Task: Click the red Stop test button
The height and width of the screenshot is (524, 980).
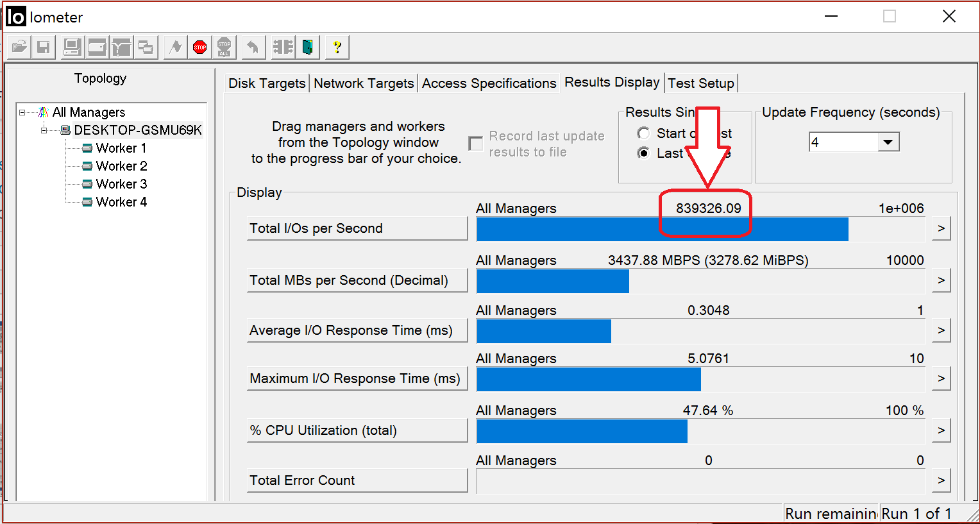Action: pyautogui.click(x=199, y=47)
